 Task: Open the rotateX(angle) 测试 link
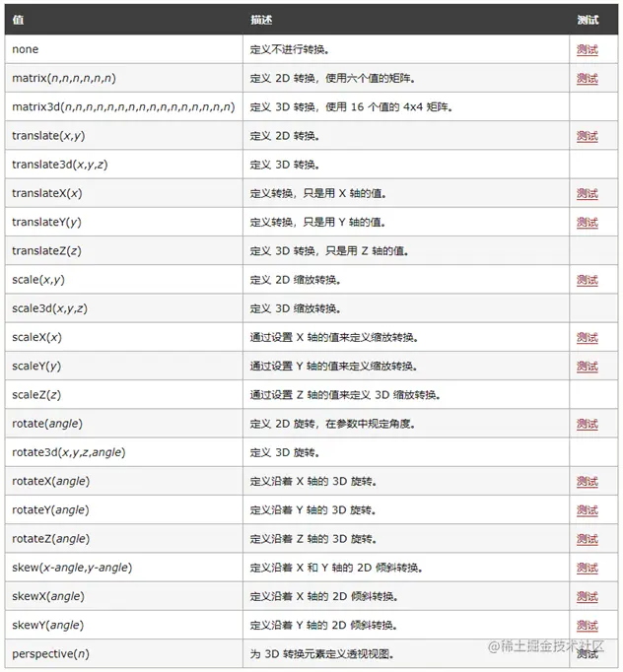click(588, 482)
